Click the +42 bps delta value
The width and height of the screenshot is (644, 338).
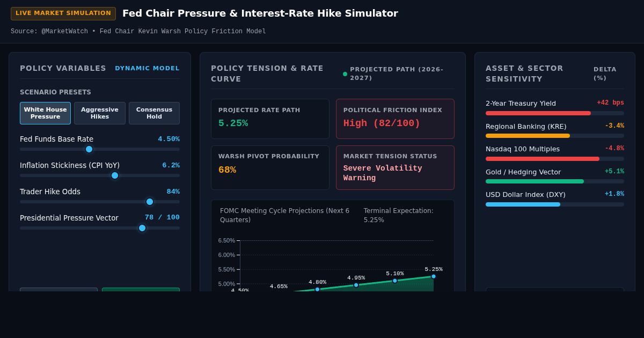pyautogui.click(x=610, y=103)
